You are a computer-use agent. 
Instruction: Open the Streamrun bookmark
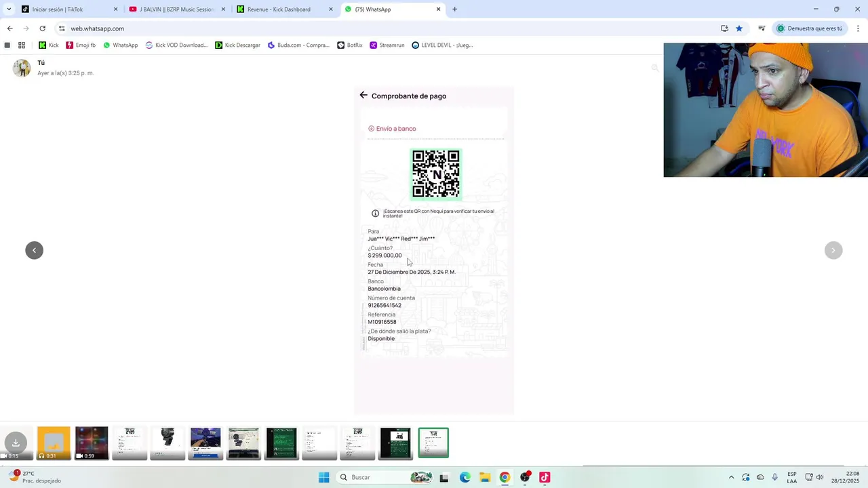387,45
